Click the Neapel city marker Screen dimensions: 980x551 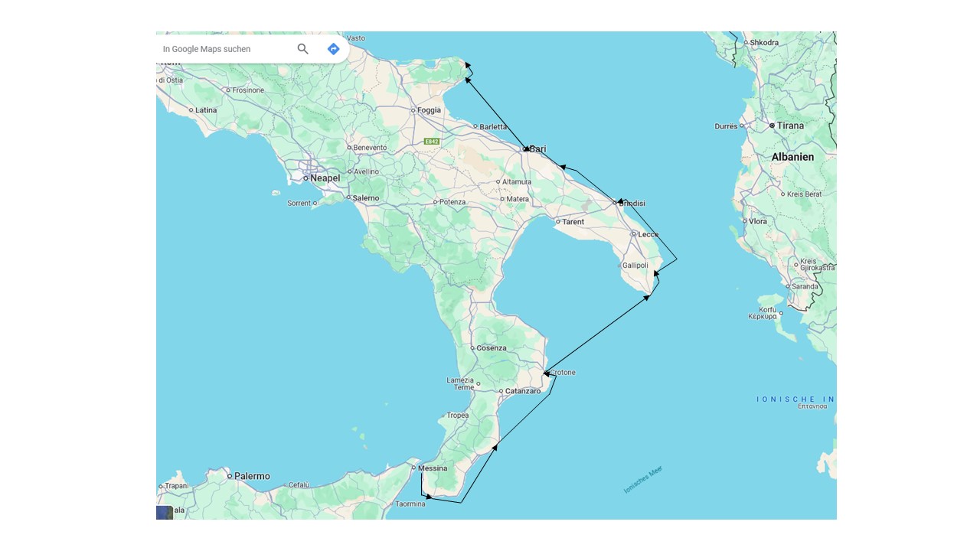click(x=305, y=178)
